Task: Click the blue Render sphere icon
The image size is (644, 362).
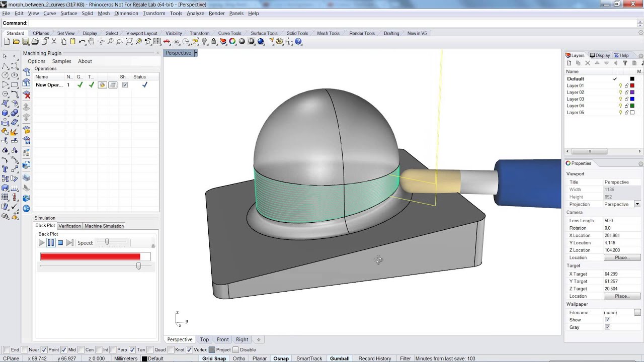Action: (x=261, y=42)
